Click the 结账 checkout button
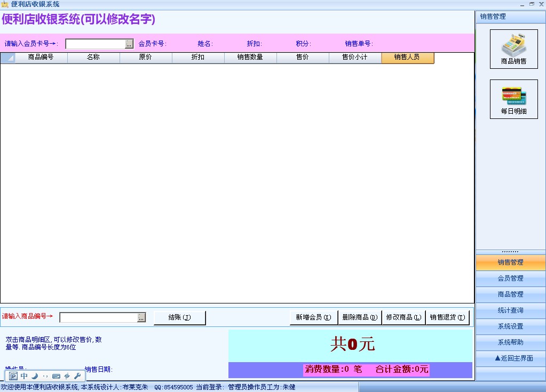 click(179, 318)
